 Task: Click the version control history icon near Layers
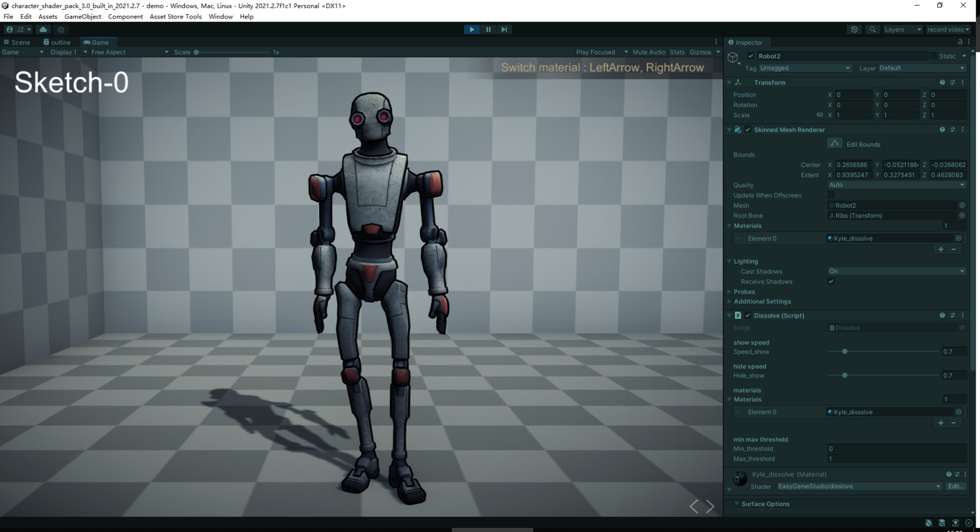coord(854,29)
